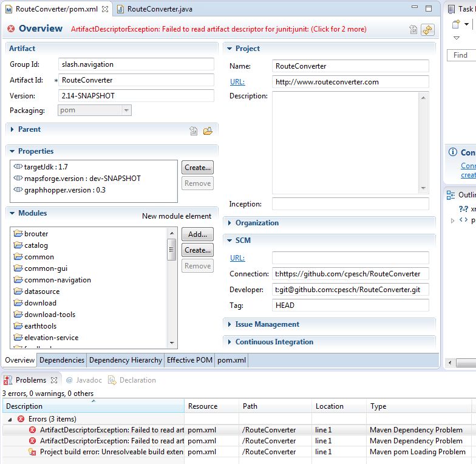Click the common-gui module folder icon
This screenshot has height=464, width=476.
(18, 268)
